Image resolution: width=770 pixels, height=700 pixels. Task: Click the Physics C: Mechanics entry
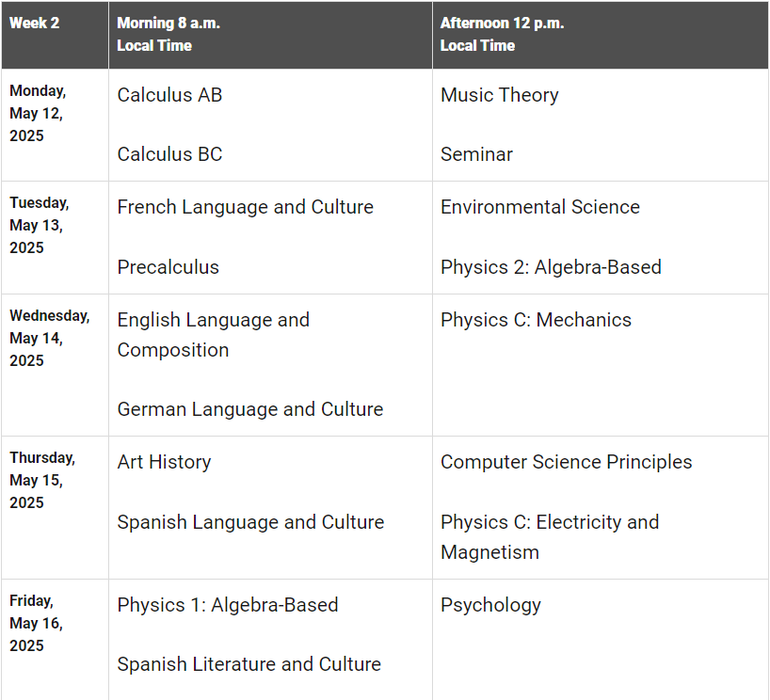(536, 320)
